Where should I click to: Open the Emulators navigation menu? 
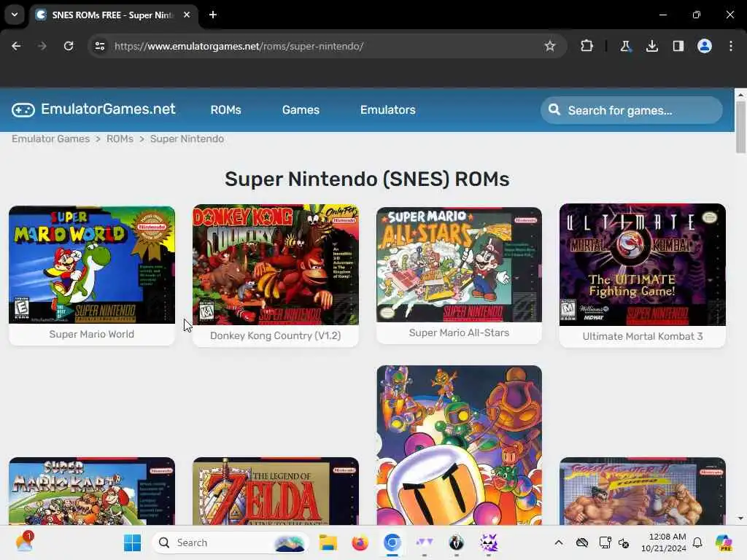(x=388, y=110)
